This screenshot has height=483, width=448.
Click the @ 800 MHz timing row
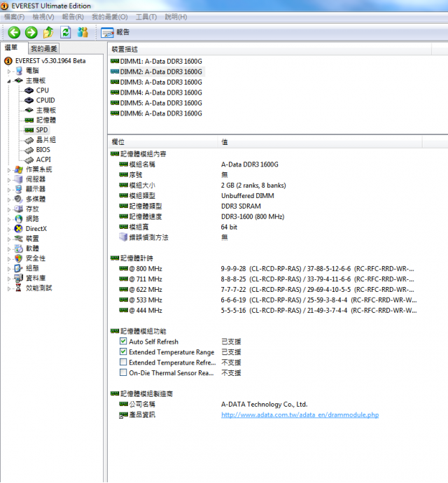(x=267, y=269)
